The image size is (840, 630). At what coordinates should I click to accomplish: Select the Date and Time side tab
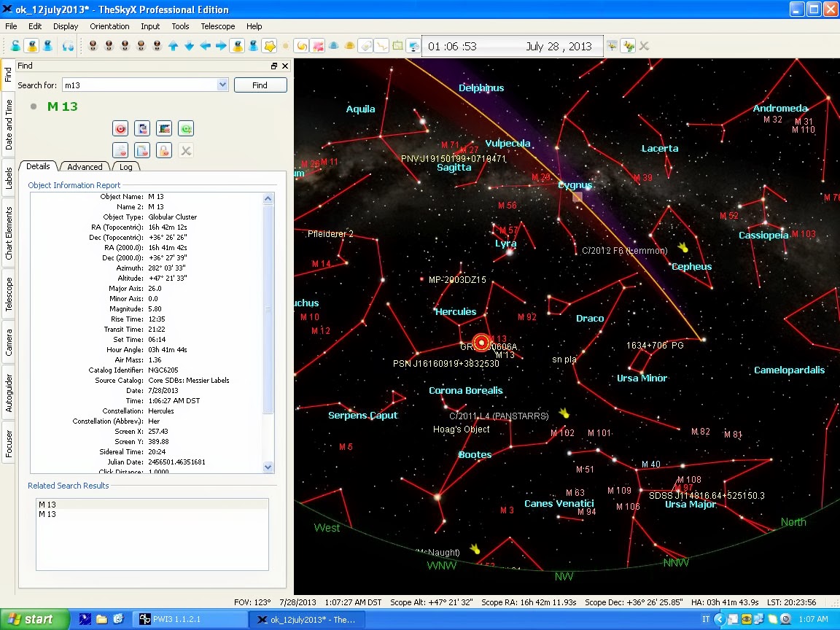[x=9, y=125]
